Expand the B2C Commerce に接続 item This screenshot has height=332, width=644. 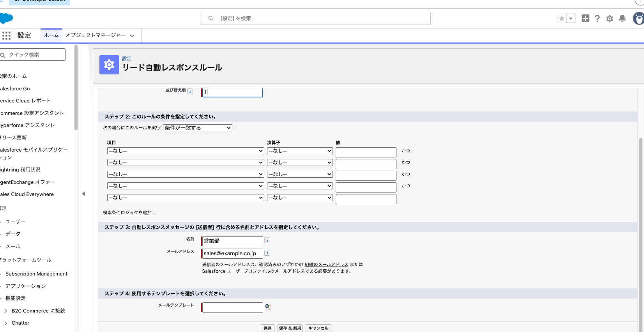tap(6, 311)
